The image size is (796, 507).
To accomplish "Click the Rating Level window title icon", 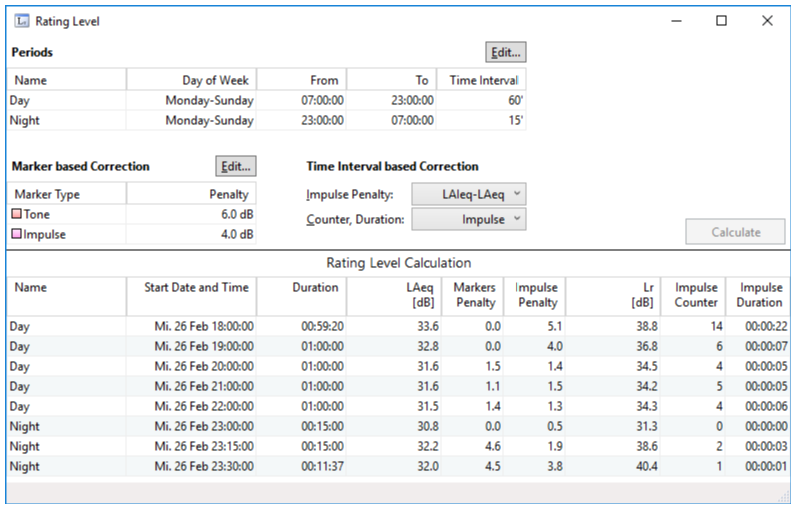I will pos(22,21).
